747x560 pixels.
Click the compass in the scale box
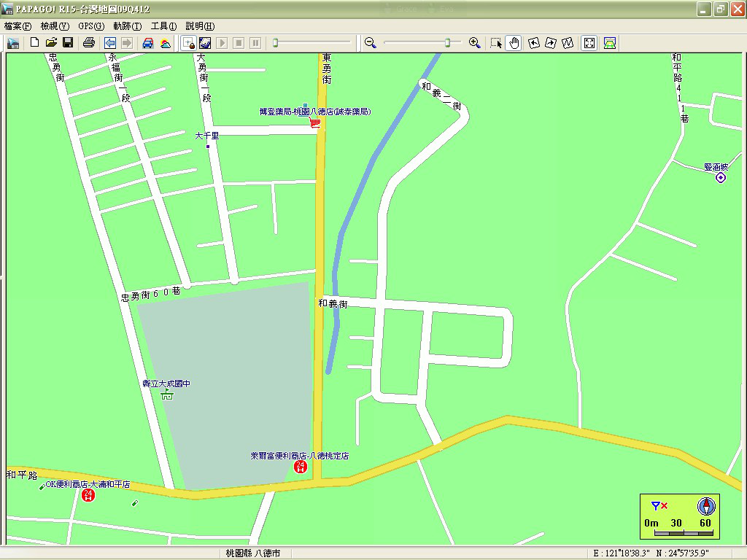[706, 506]
